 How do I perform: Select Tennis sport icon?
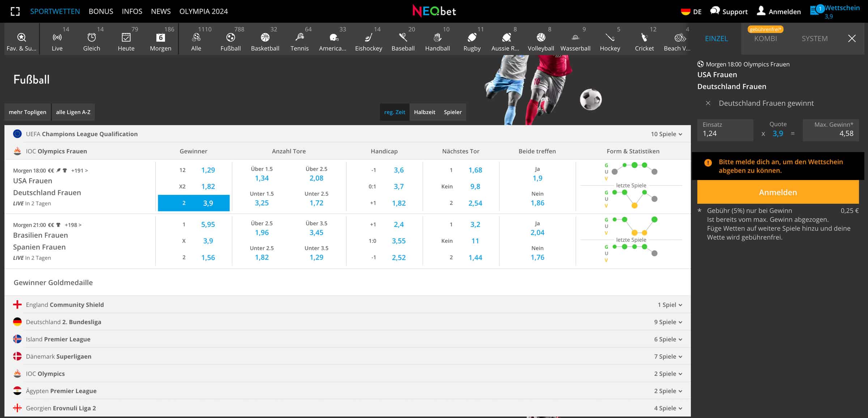(x=299, y=37)
